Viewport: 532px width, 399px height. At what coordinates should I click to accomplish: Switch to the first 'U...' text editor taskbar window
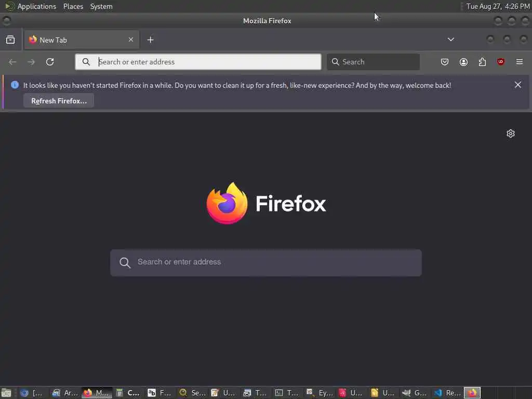(x=223, y=393)
